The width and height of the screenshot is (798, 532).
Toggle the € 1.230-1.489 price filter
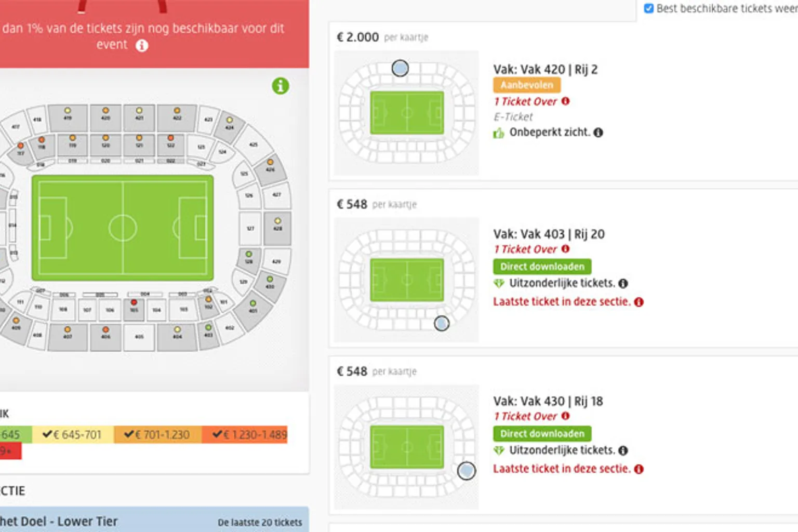(x=250, y=435)
